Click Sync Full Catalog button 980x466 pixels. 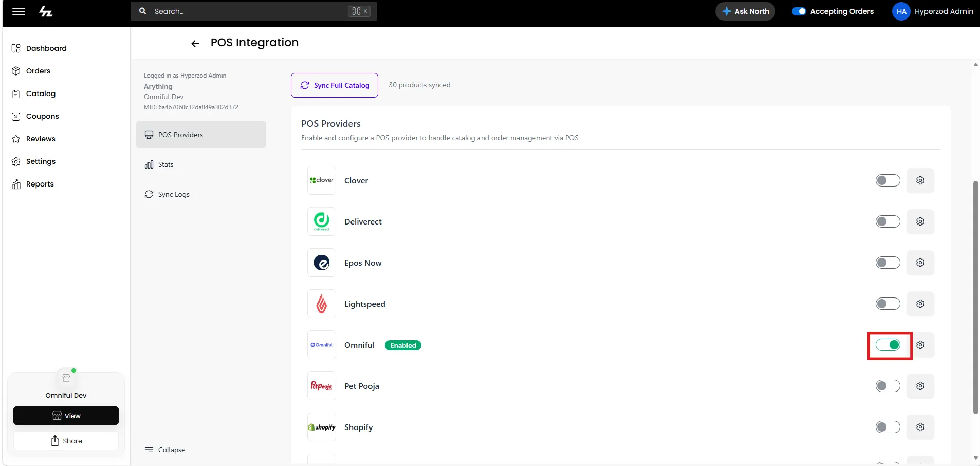[x=335, y=85]
